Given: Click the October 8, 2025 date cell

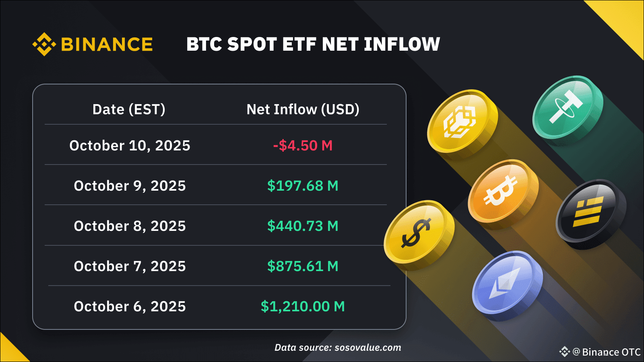Looking at the screenshot, I should 130,226.
